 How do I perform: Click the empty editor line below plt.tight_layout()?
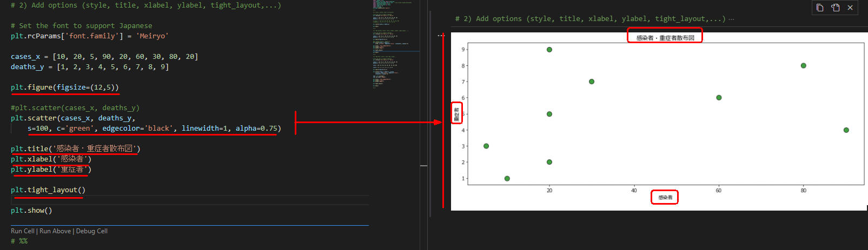[189, 200]
